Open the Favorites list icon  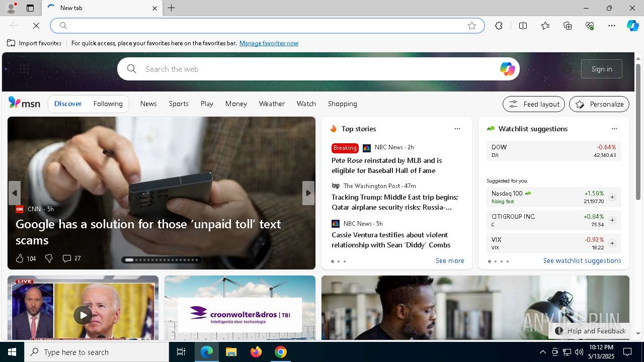tap(545, 26)
